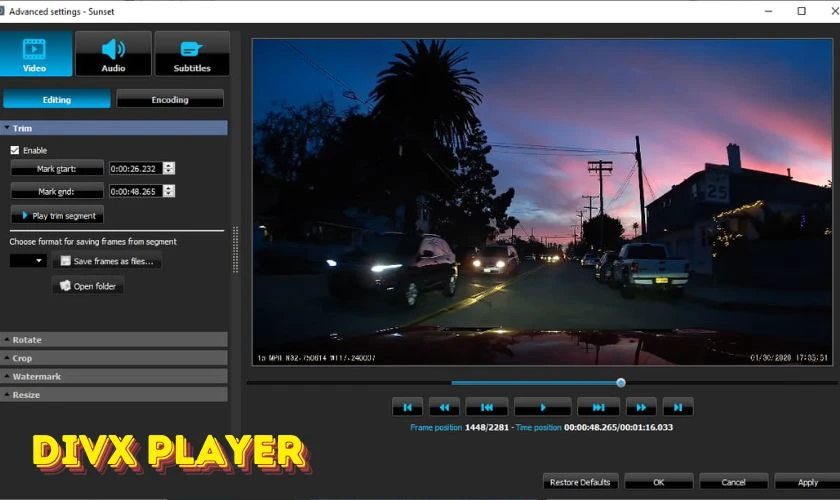Click the fast forward button
The image size is (840, 500).
[641, 407]
